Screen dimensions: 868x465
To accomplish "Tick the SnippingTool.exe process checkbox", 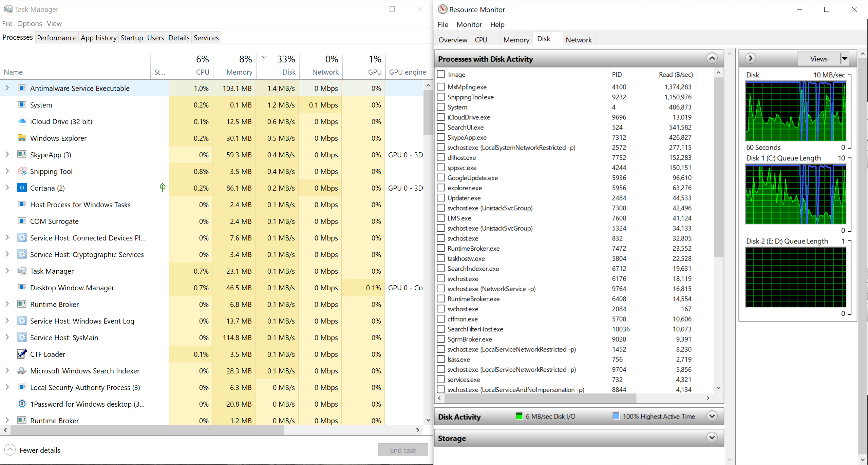I will pos(441,97).
